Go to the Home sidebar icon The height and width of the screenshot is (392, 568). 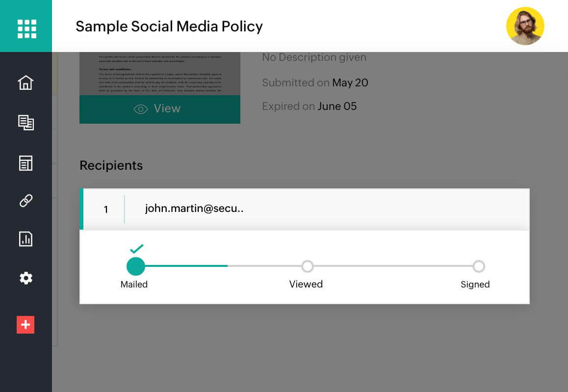tap(26, 82)
